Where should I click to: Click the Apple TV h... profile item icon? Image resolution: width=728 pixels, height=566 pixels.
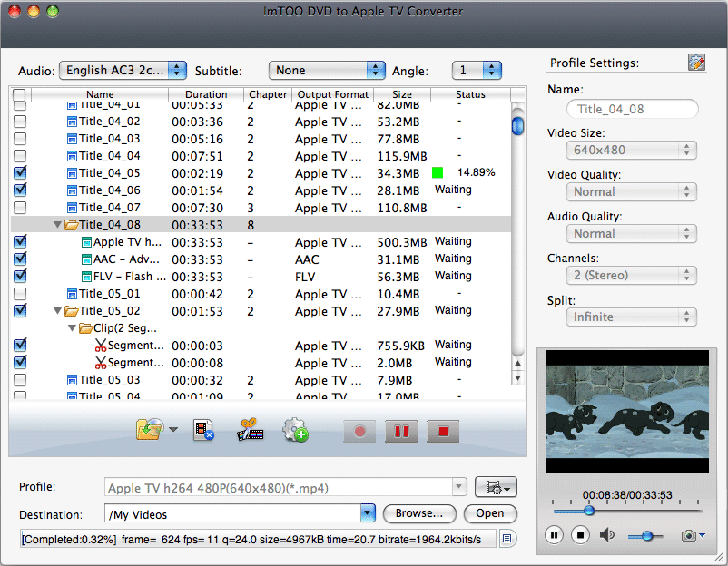[86, 243]
